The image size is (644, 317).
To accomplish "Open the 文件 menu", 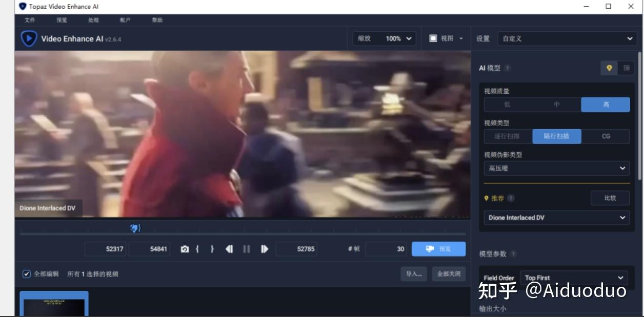I will click(x=30, y=19).
